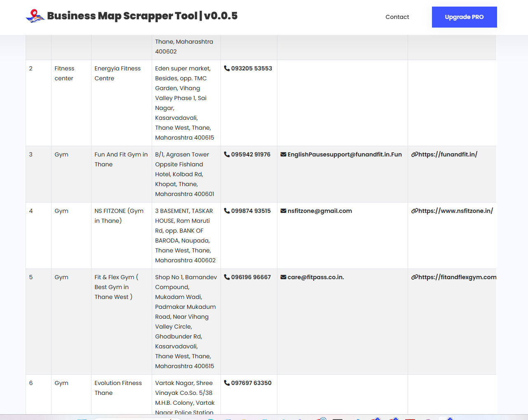Image resolution: width=528 pixels, height=420 pixels.
Task: Click the phone icon for Evolution Fitness Thane
Action: point(226,383)
